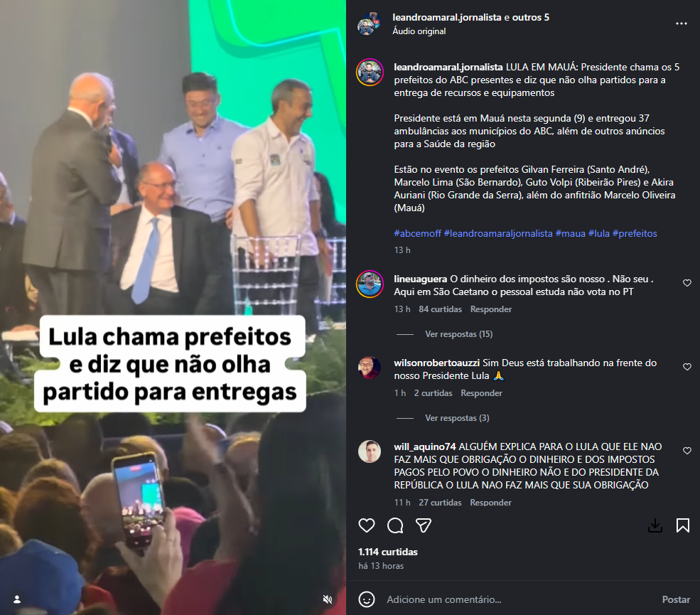Save post with the bookmark icon
The width and height of the screenshot is (700, 615).
(683, 525)
